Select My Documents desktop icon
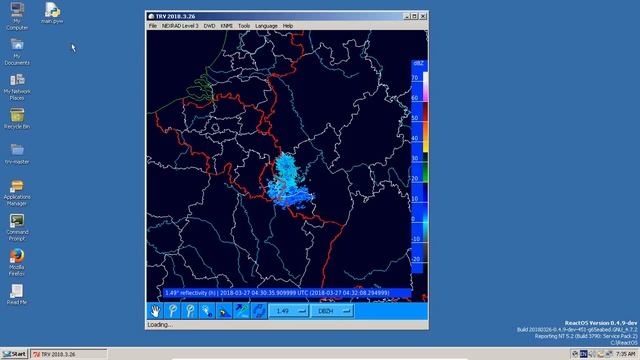640x360 pixels. point(17,51)
